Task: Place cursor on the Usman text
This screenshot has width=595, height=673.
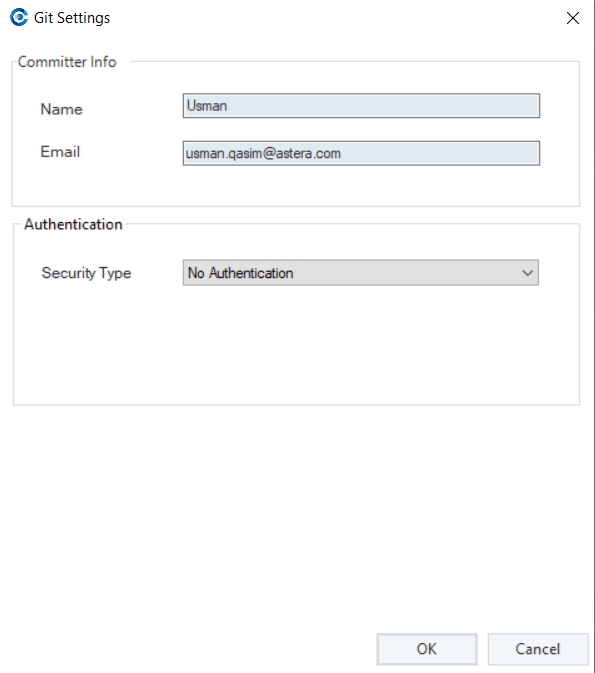Action: [207, 106]
